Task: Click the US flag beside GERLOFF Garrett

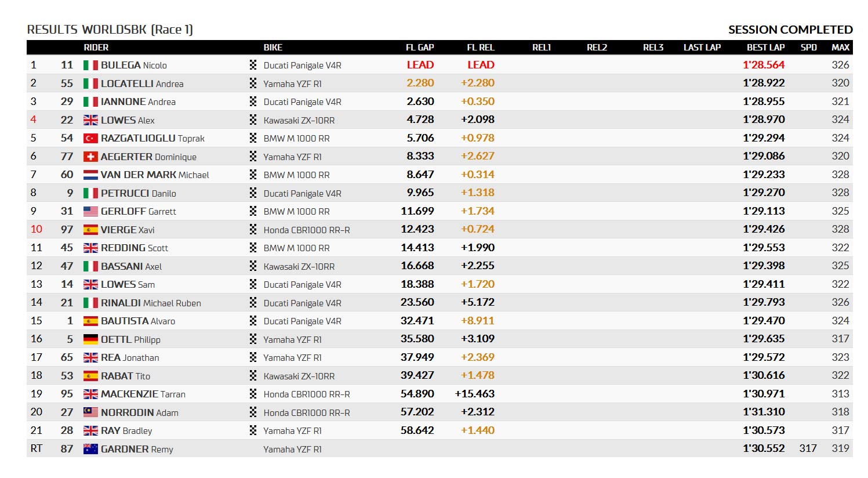Action: 90,211
